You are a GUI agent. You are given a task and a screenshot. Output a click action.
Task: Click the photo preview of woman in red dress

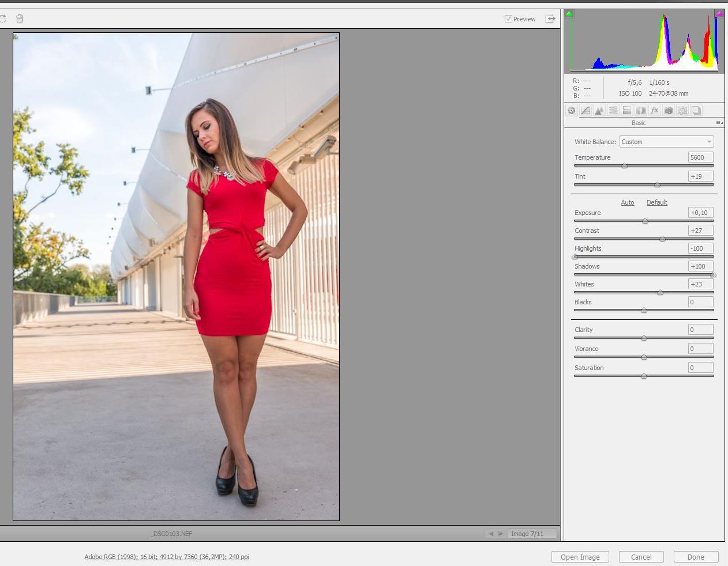click(177, 277)
